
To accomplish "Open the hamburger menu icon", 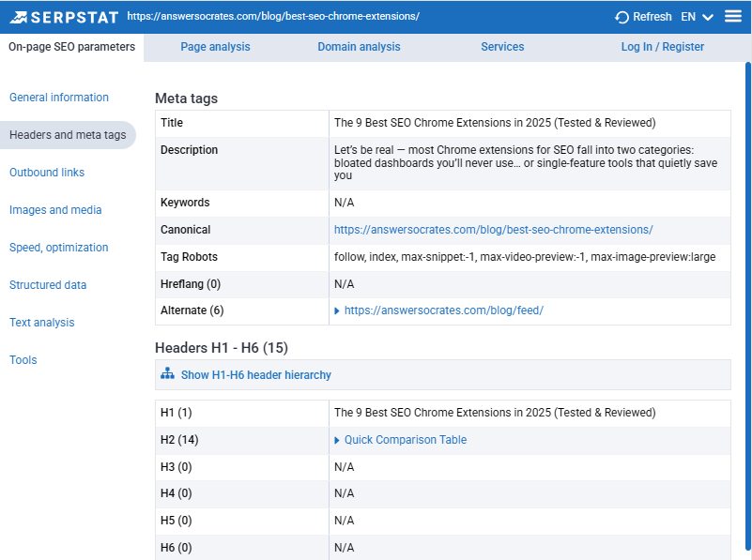I will click(x=733, y=16).
